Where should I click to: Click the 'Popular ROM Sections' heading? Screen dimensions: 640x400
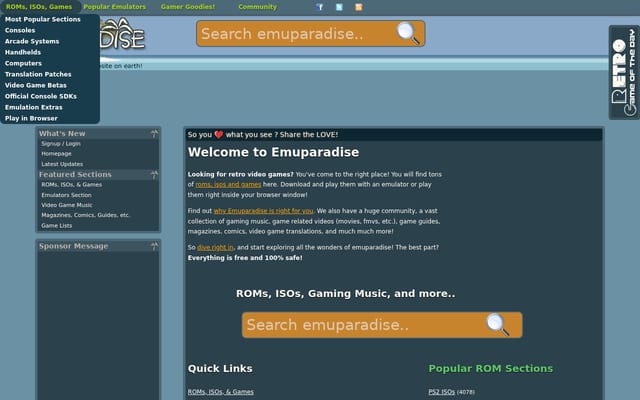[x=491, y=369]
